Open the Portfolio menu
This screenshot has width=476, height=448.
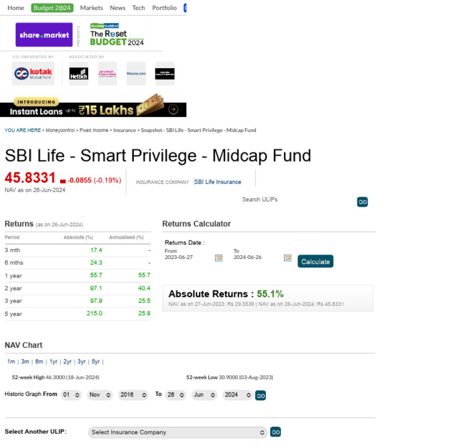[164, 8]
